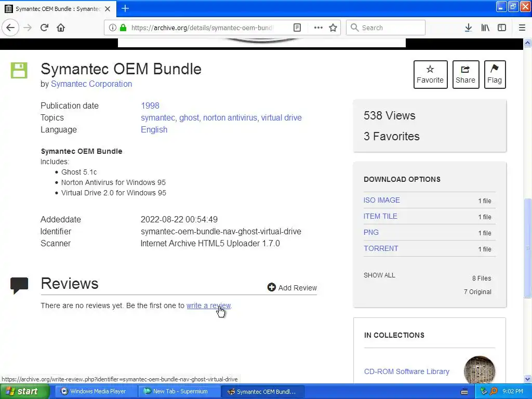Click the '8 Files' count text
Viewport: 532px width, 399px height.
click(x=482, y=278)
